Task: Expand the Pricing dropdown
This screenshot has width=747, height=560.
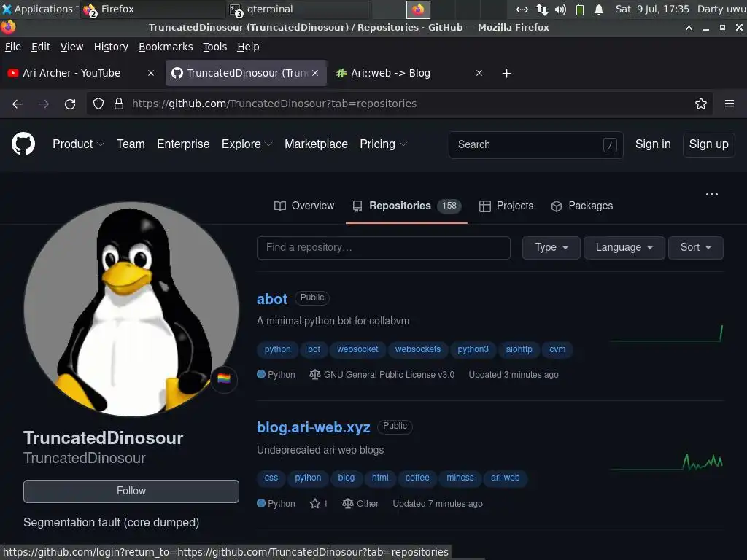Action: 383,144
